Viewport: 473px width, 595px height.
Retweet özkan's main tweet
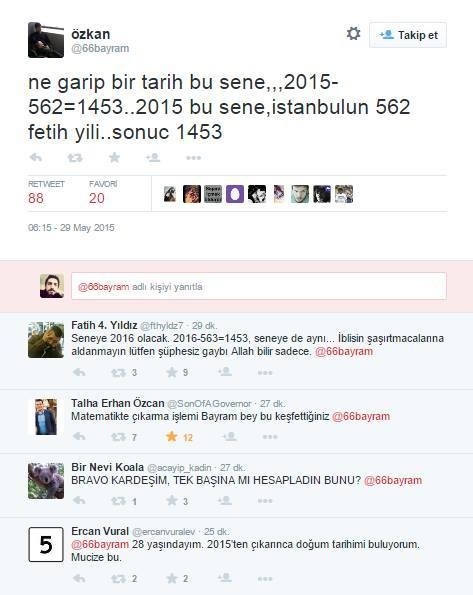tap(75, 157)
